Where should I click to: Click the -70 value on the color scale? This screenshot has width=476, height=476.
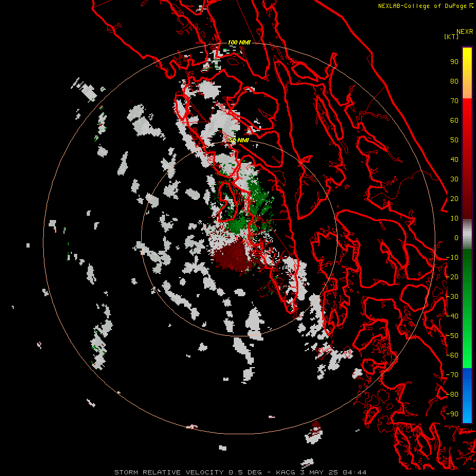(452, 375)
